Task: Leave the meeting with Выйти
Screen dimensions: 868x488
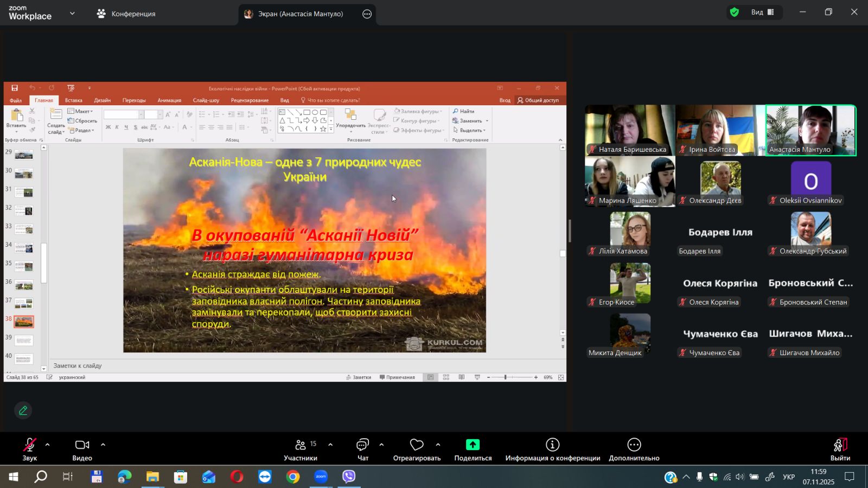Action: [840, 449]
